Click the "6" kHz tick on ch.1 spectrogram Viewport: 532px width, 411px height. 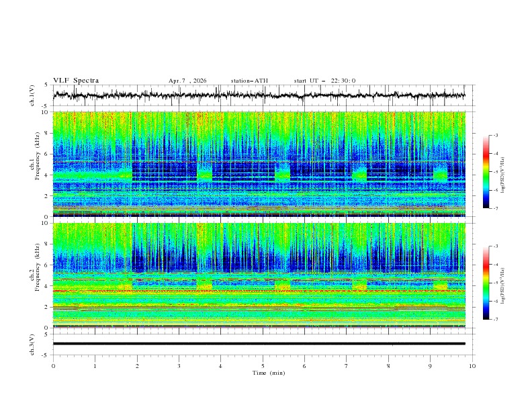[47, 154]
